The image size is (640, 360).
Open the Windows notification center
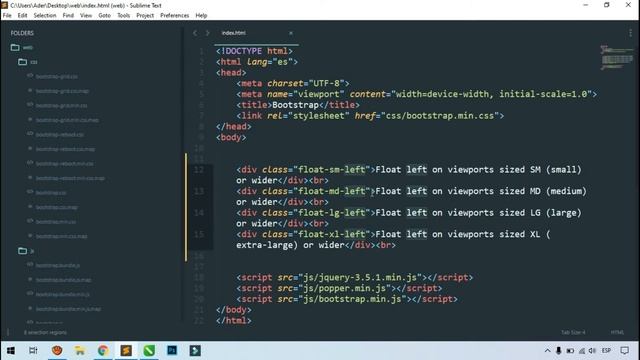click(x=624, y=351)
